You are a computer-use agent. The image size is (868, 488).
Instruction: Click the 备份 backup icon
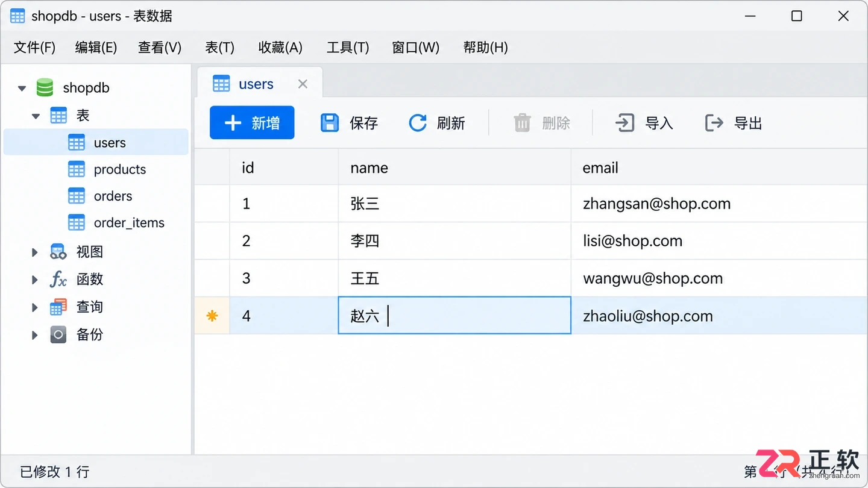58,334
